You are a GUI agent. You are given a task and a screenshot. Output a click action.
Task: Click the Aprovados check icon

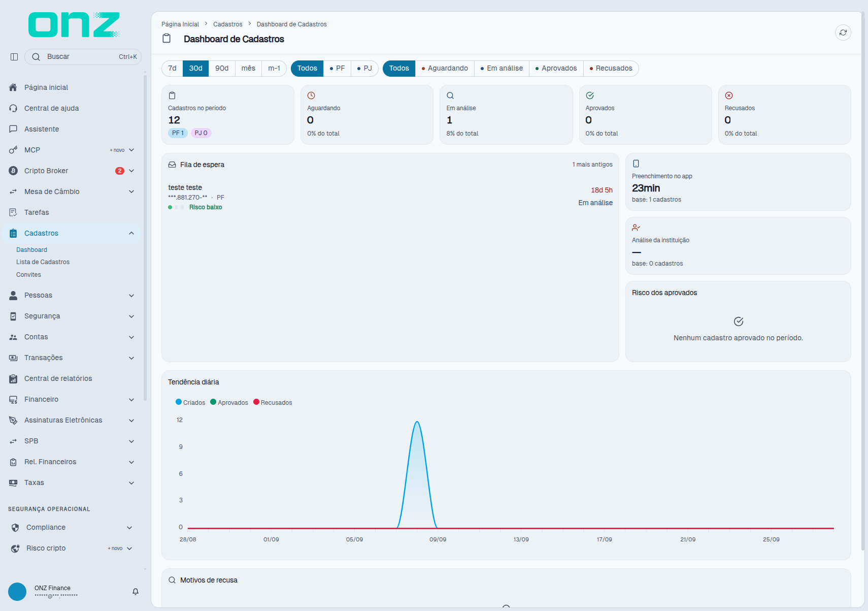(x=590, y=95)
